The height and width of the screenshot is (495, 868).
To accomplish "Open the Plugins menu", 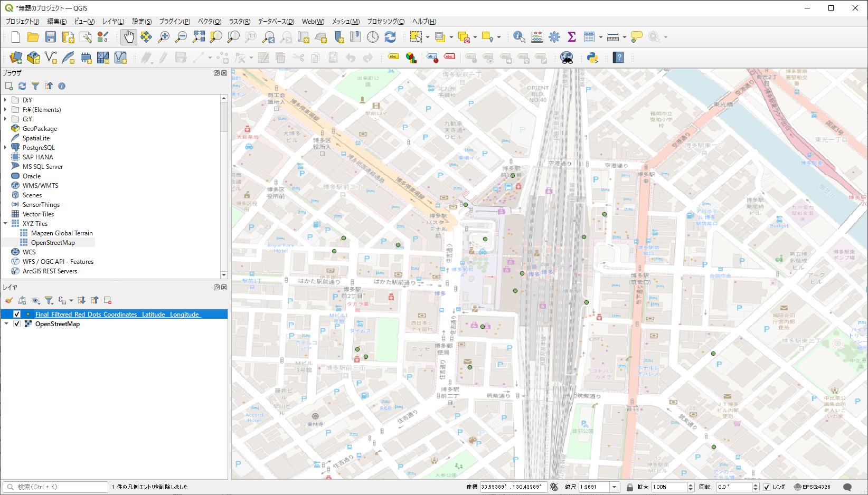I will 174,22.
